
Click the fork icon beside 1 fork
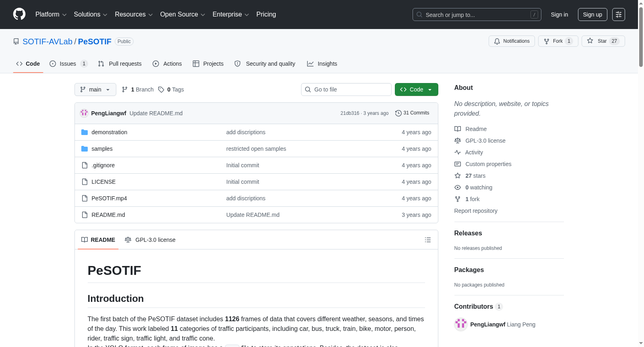(458, 199)
